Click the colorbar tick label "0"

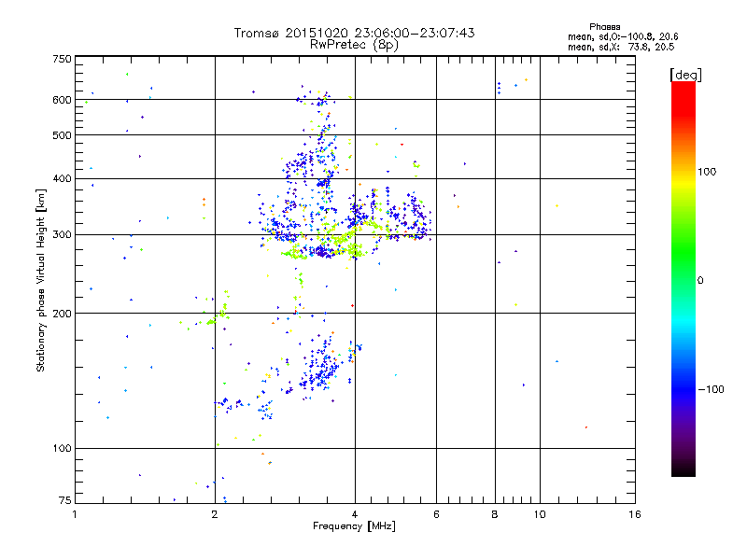pyautogui.click(x=700, y=281)
